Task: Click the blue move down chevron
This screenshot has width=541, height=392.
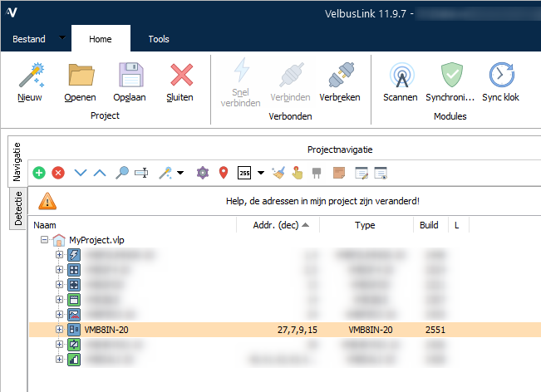Action: (81, 173)
